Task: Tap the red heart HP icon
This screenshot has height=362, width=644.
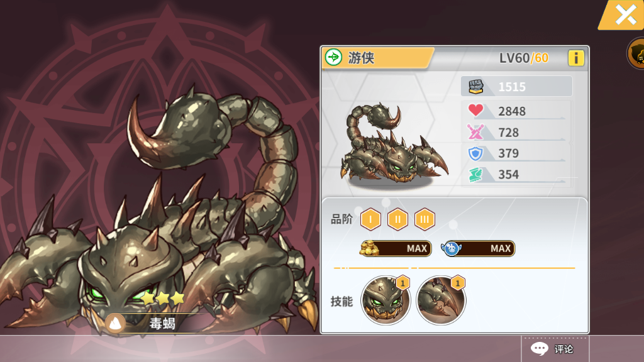Action: point(475,110)
